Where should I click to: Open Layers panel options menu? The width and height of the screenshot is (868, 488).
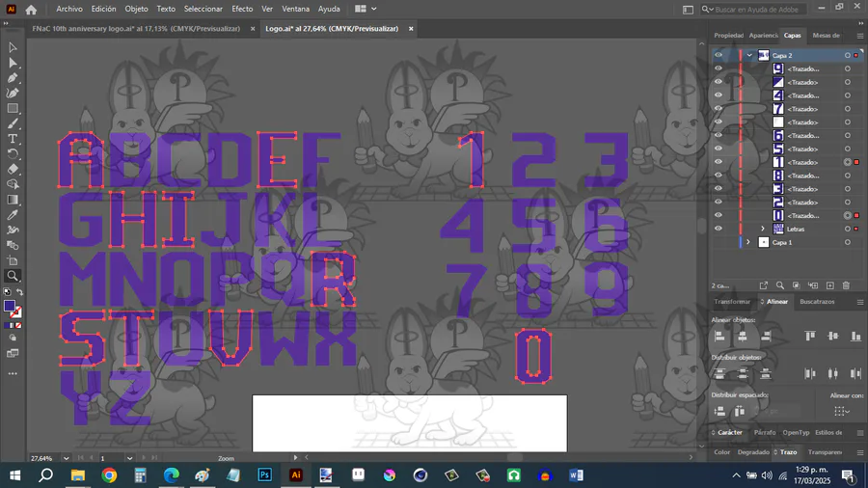[x=859, y=36]
